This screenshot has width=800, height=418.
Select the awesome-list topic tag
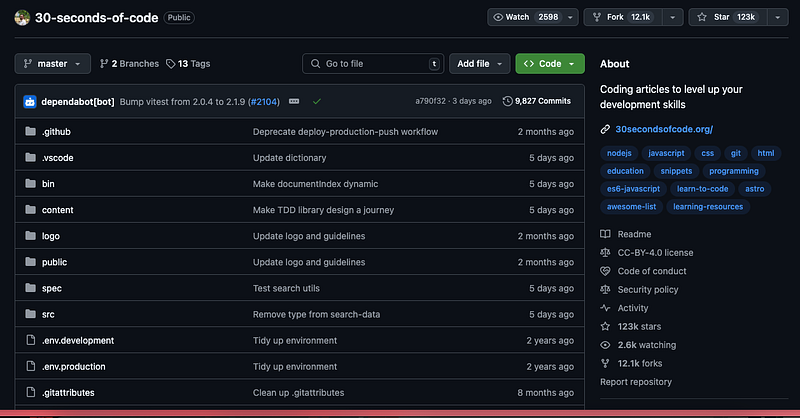(x=632, y=207)
